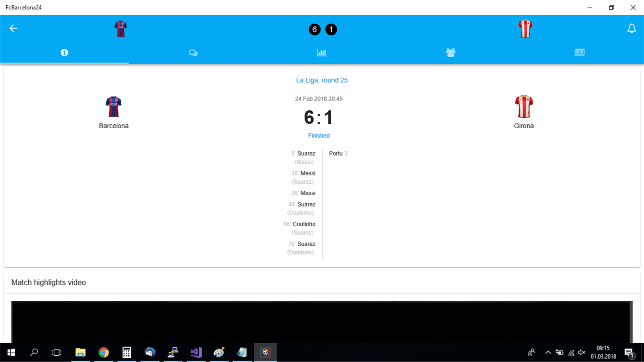This screenshot has width=644, height=362.
Task: Click the Barcelona jersey in the header bar
Action: (x=121, y=29)
